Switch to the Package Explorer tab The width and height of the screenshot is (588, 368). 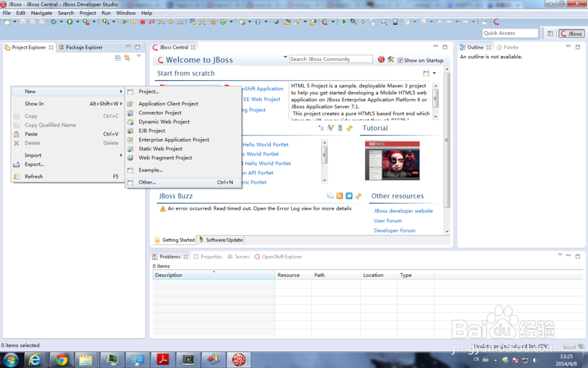[81, 47]
